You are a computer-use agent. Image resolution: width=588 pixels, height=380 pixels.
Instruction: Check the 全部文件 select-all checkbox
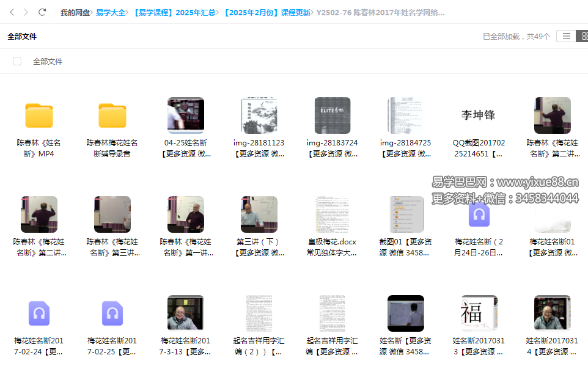coord(17,61)
